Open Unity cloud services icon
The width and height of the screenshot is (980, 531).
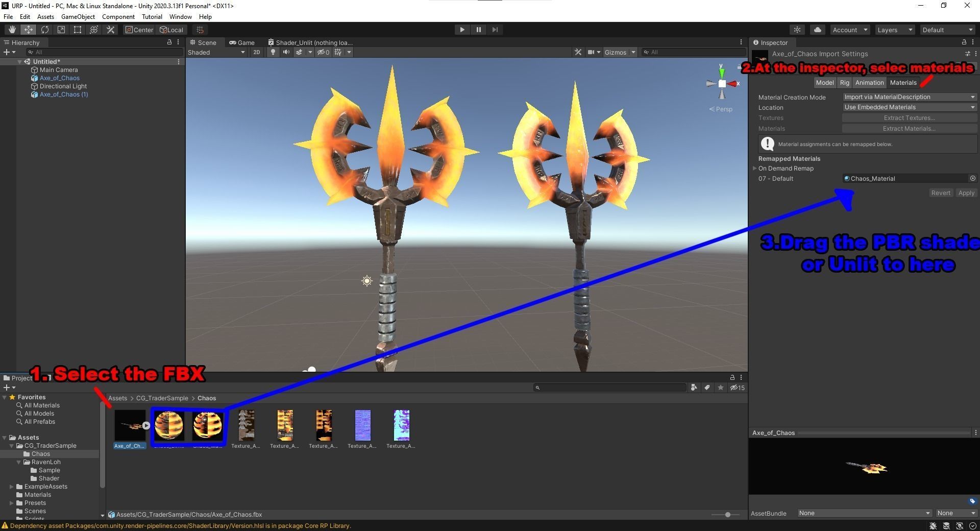click(x=818, y=30)
